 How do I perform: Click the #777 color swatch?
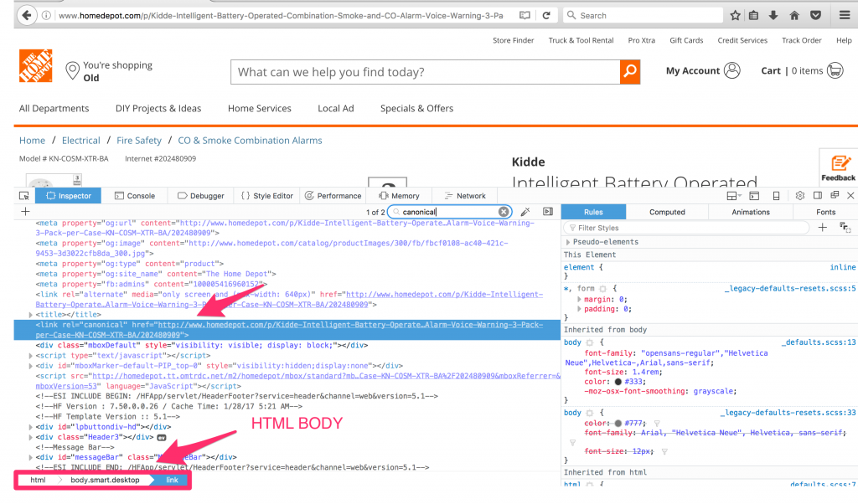[x=618, y=423]
